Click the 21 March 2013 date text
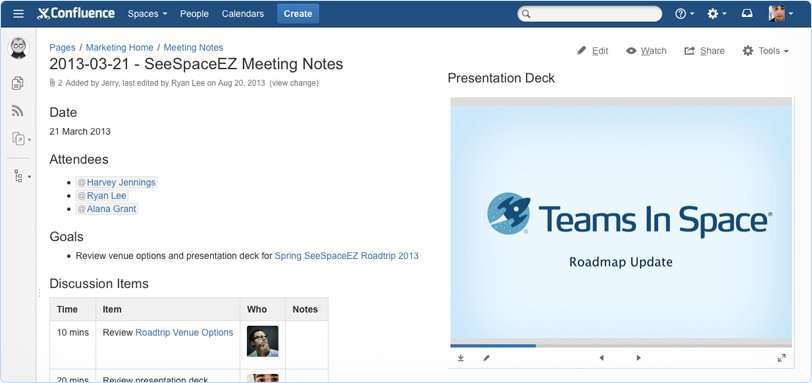 click(x=80, y=131)
